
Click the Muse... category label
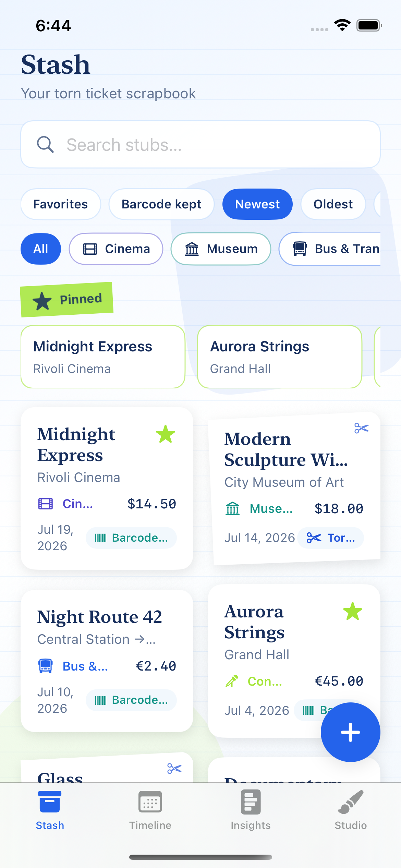[x=271, y=509]
